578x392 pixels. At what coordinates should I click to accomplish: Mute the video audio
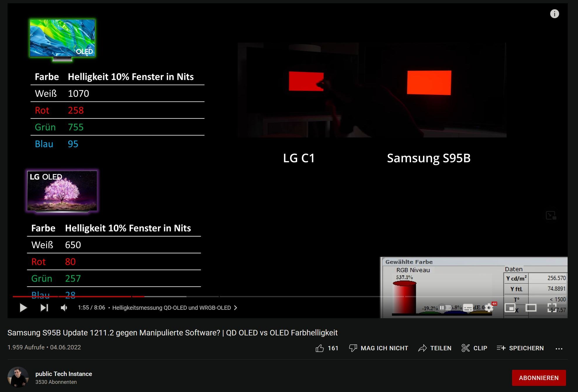pyautogui.click(x=64, y=308)
